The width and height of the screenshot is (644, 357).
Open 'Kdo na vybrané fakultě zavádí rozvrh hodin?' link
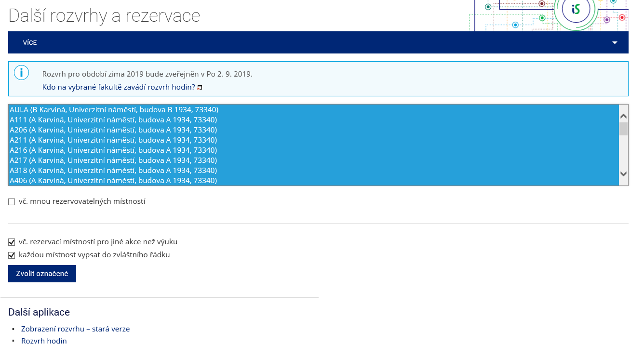click(x=119, y=87)
